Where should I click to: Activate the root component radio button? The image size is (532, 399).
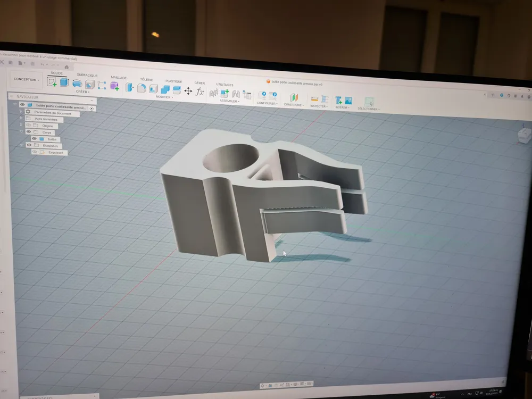point(92,109)
